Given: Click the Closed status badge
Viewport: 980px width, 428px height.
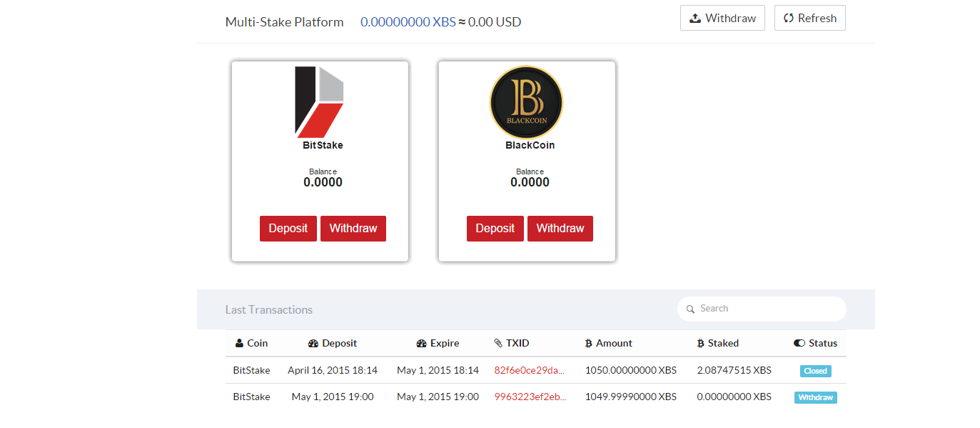Looking at the screenshot, I should point(815,371).
